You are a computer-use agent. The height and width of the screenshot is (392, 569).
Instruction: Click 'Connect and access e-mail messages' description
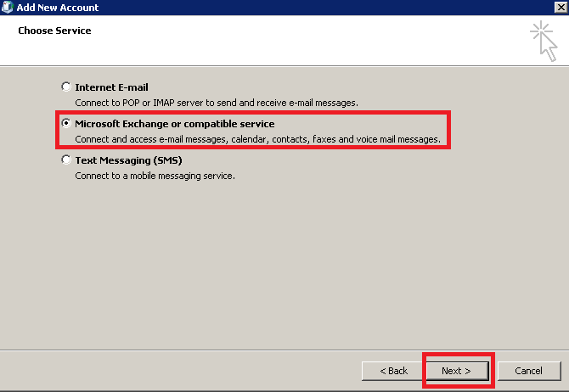click(257, 139)
